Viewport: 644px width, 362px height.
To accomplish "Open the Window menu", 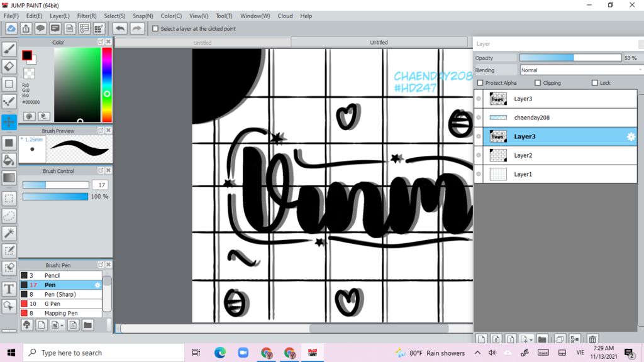I will [x=255, y=16].
